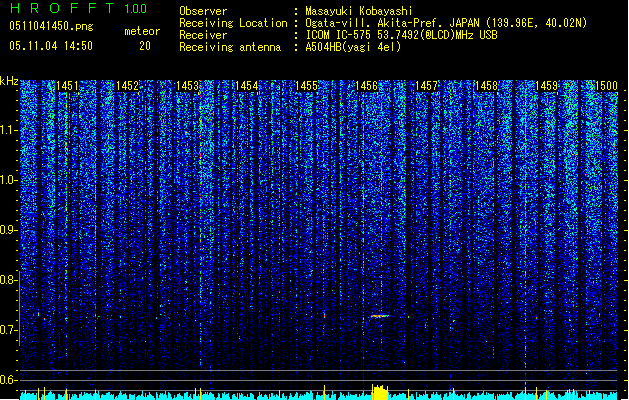Click the "Observer" label
Viewport: 629px width, 400px height.
pos(203,11)
